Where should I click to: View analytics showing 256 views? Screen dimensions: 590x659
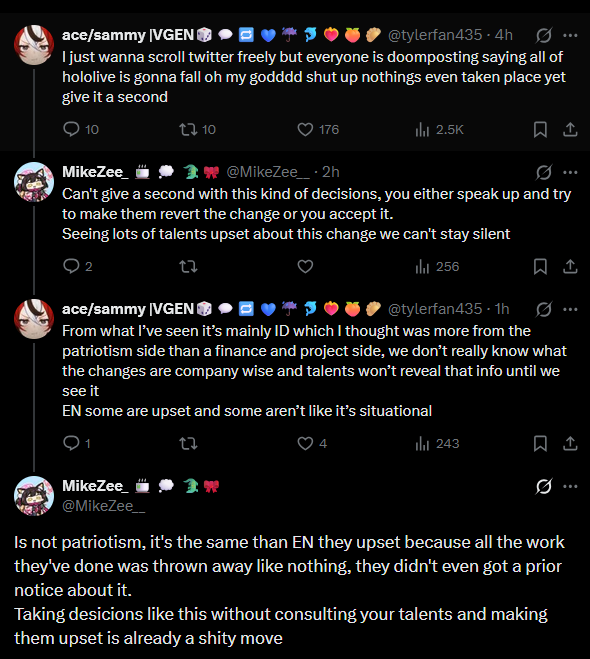pos(437,266)
